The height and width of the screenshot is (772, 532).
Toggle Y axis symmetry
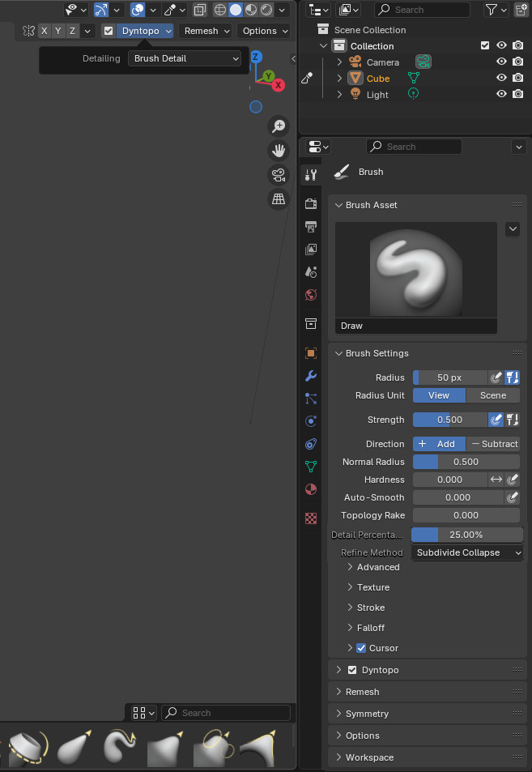(58, 31)
